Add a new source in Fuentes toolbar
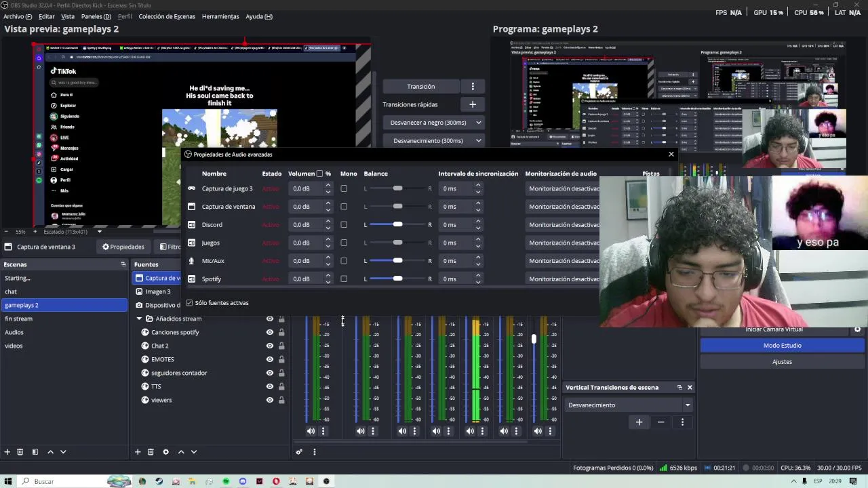Image resolution: width=868 pixels, height=488 pixels. point(137,451)
